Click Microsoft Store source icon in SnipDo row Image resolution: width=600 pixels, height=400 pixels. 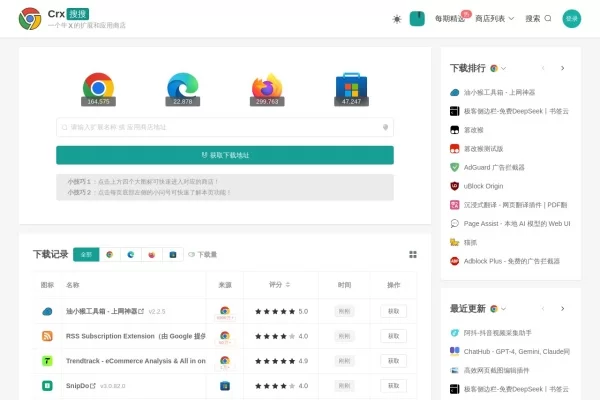[225, 385]
